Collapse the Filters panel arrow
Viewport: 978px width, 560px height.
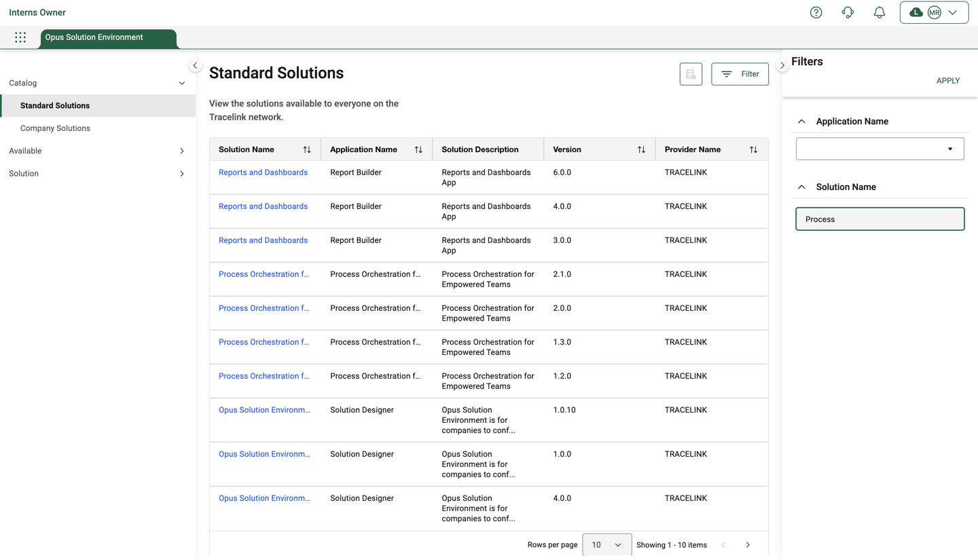[x=782, y=65]
